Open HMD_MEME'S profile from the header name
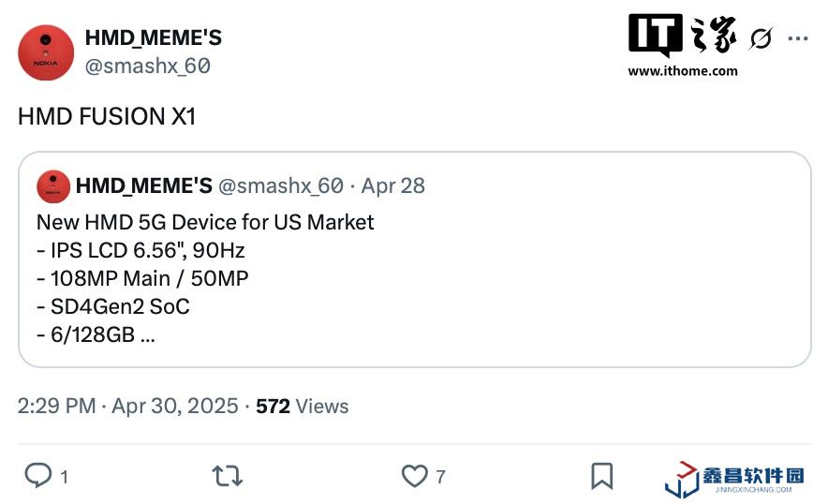Screen dimensions: 828x504 coord(154,38)
